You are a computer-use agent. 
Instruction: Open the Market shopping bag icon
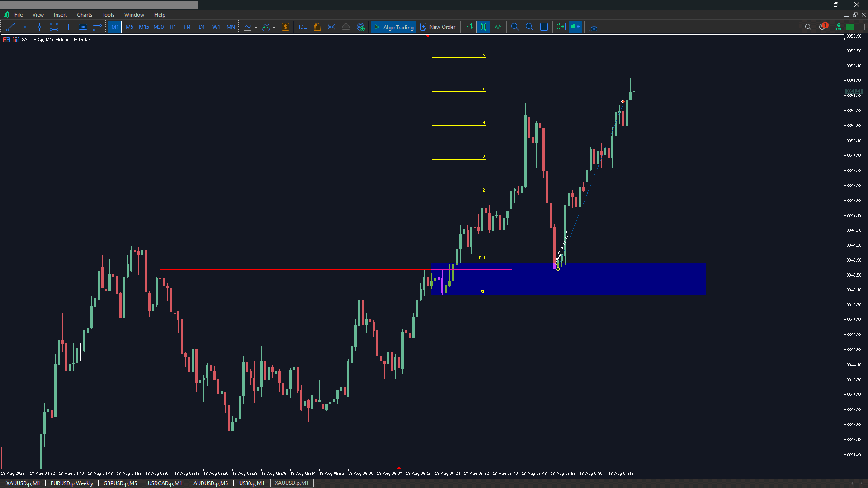pyautogui.click(x=317, y=27)
